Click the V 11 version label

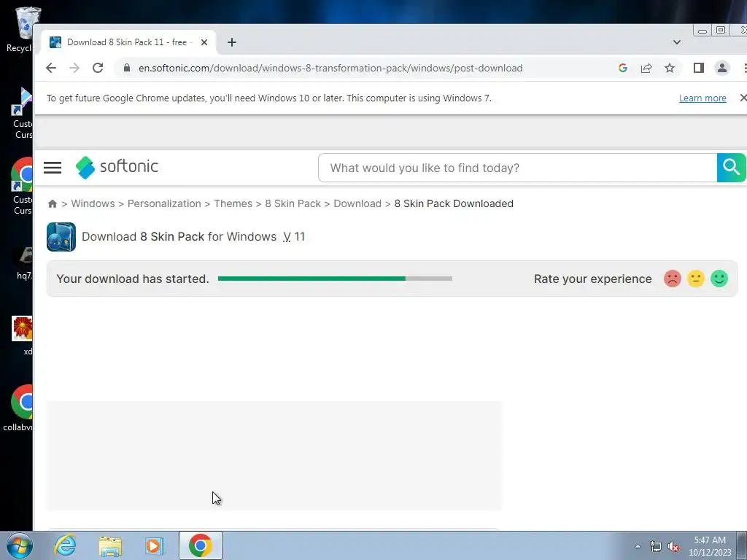tap(293, 237)
